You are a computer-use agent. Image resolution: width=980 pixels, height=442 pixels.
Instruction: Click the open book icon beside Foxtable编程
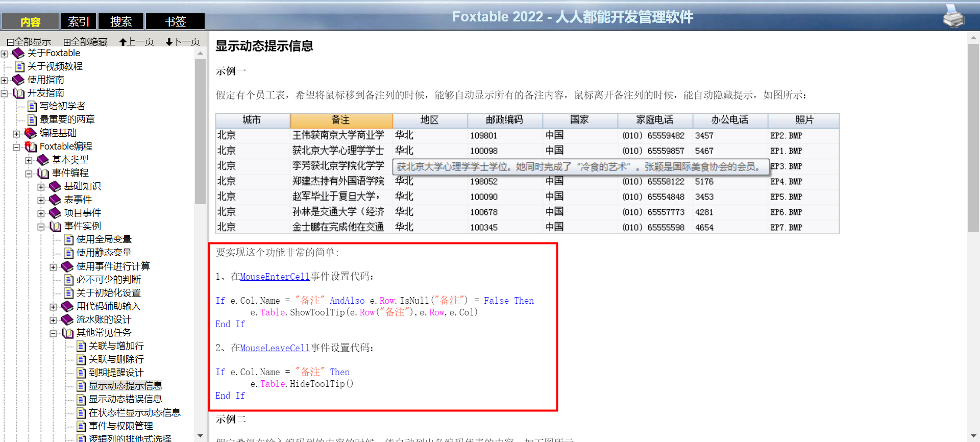[31, 146]
